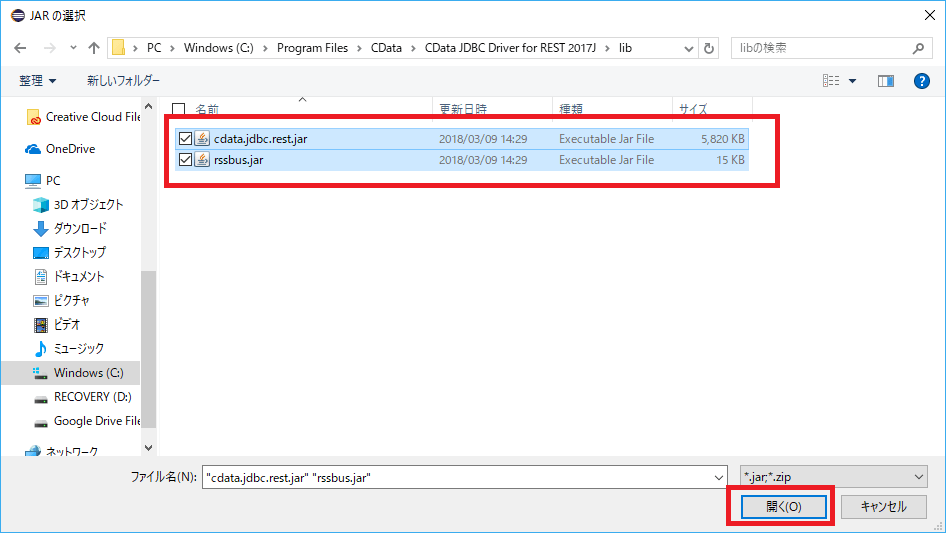946x533 pixels.
Task: Click rssbus.jar file icon
Action: pyautogui.click(x=202, y=160)
